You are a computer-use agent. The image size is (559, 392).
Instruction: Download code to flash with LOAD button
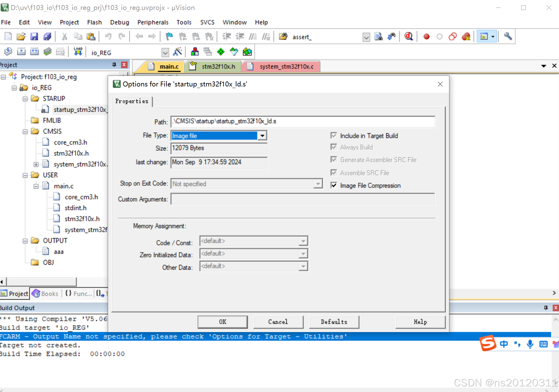tap(77, 51)
